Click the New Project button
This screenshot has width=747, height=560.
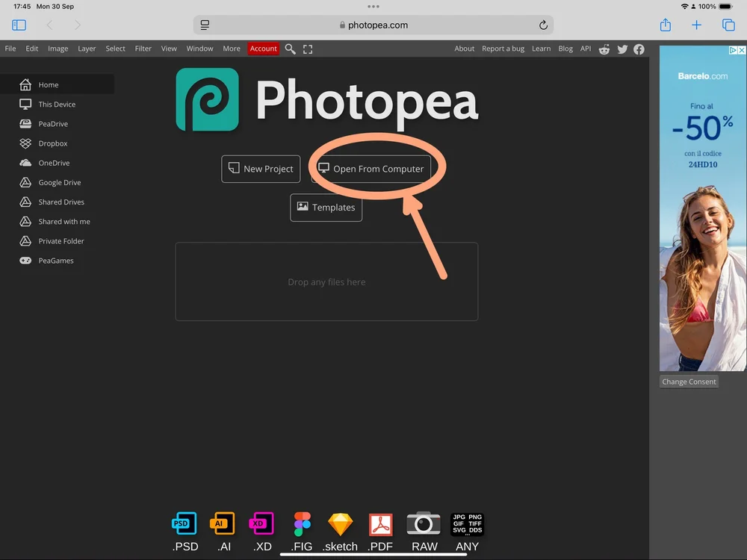click(x=261, y=169)
